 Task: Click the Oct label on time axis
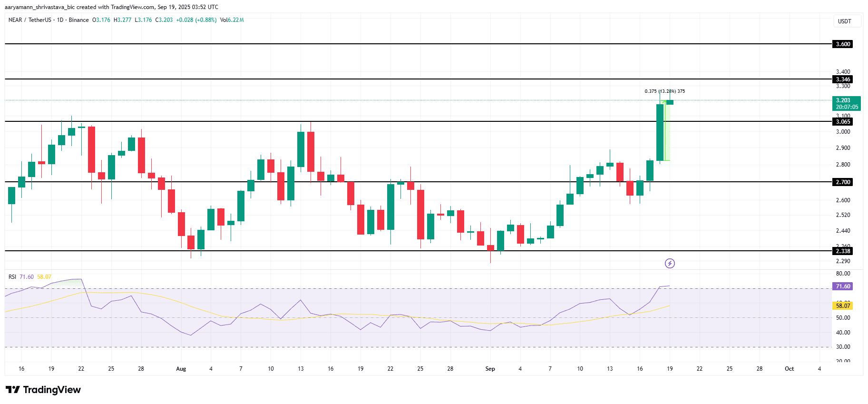click(789, 369)
